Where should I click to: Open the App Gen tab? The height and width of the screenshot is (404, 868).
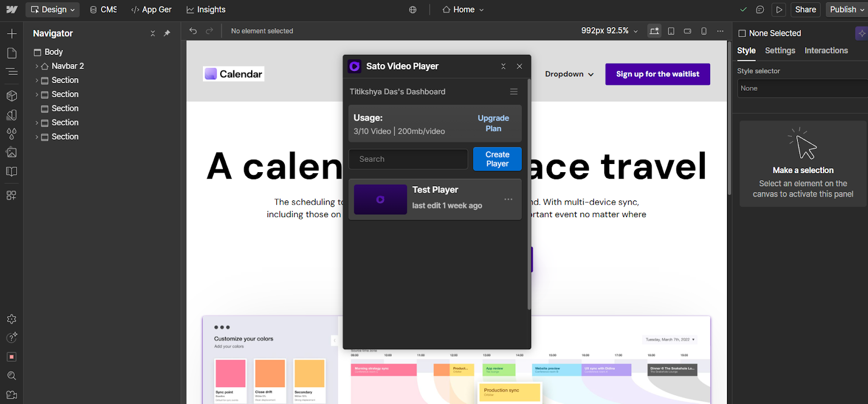tap(151, 10)
